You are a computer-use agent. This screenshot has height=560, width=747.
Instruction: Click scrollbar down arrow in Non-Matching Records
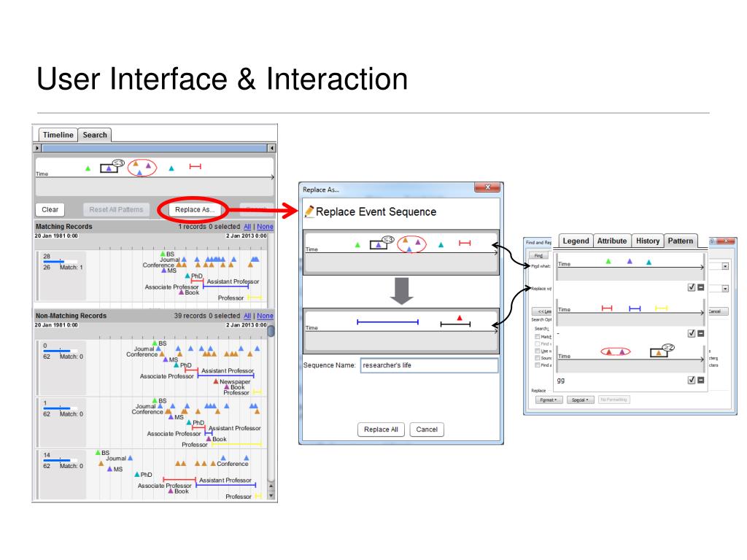click(x=271, y=495)
